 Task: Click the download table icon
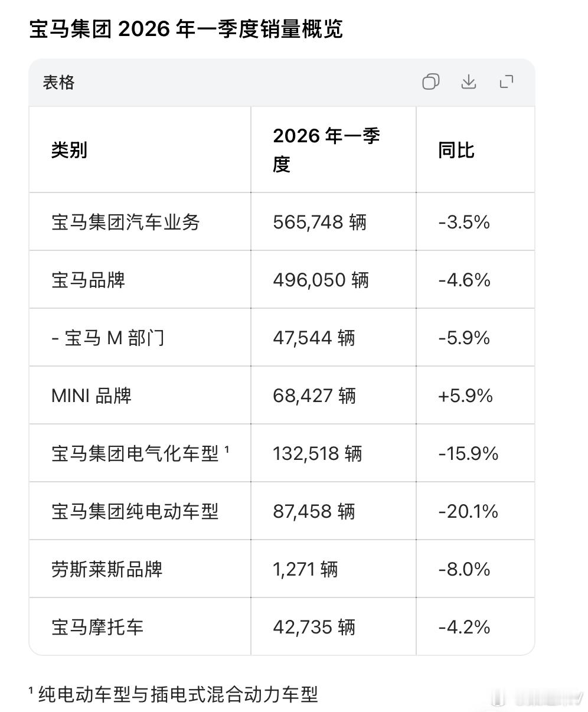(468, 82)
